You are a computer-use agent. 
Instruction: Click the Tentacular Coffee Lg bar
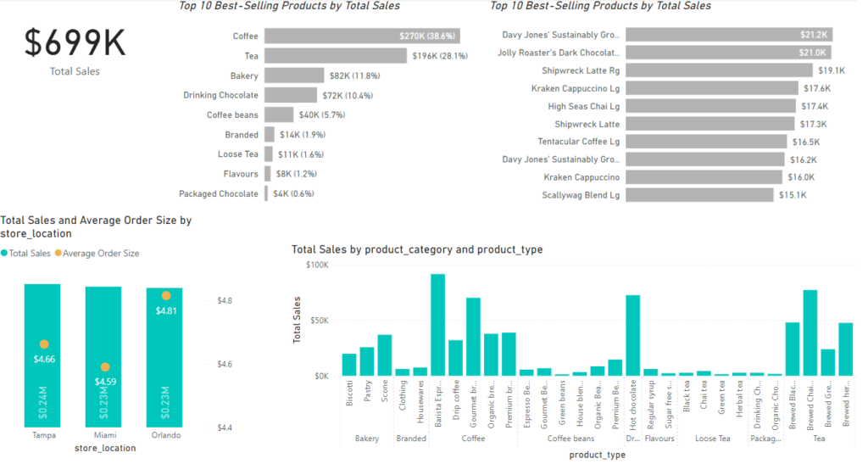coord(709,142)
